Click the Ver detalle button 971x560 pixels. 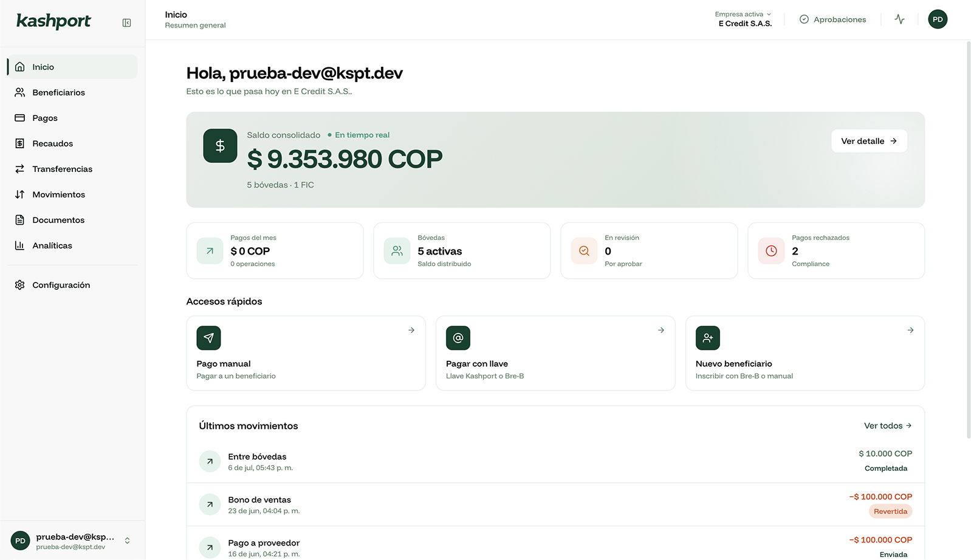click(x=869, y=141)
